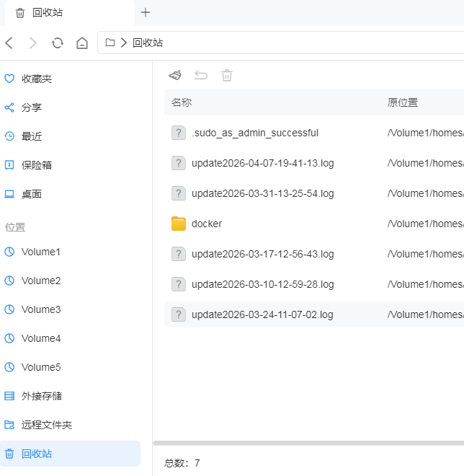
Task: Select update2026-03-24-11-07-02.log file
Action: 314,314
